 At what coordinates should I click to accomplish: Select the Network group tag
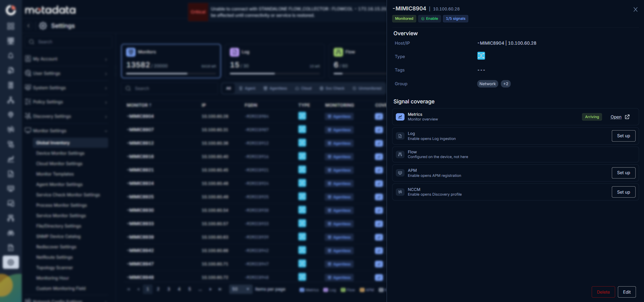click(487, 84)
